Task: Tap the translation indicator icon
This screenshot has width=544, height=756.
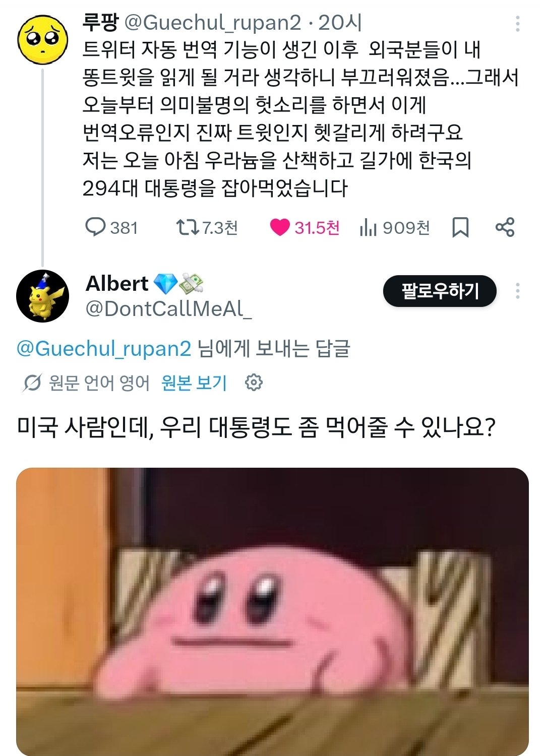Action: tap(32, 383)
